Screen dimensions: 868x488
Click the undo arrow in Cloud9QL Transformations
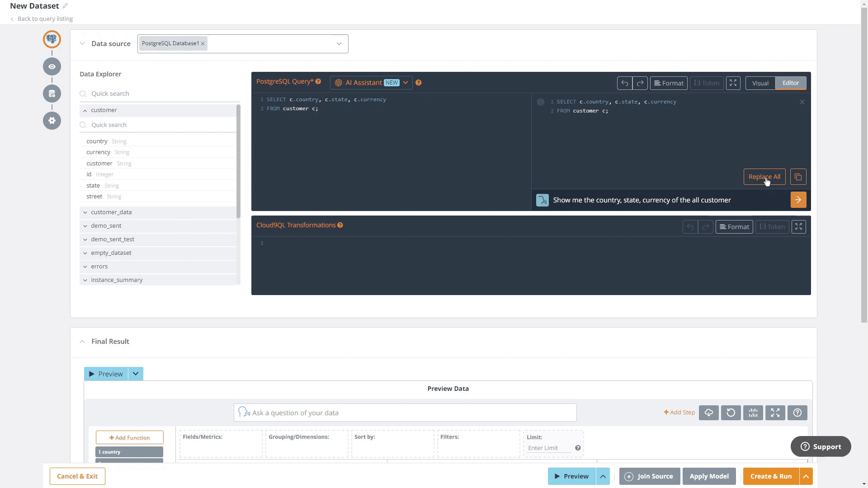coord(690,226)
